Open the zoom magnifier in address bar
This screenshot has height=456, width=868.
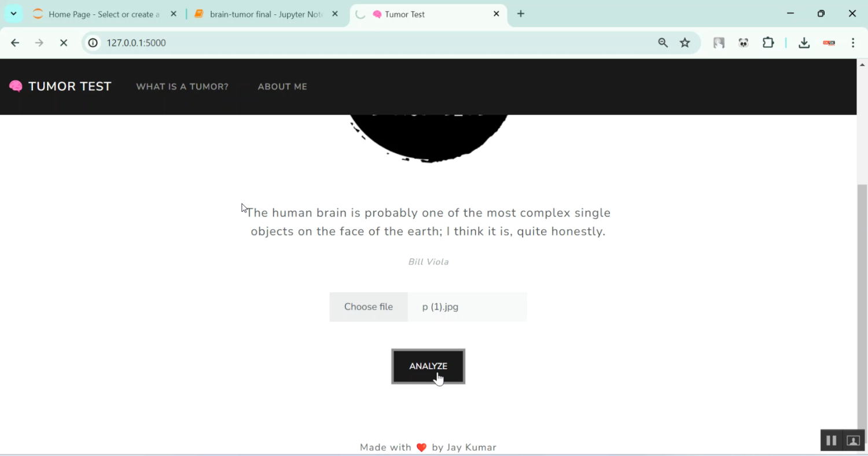coord(663,43)
